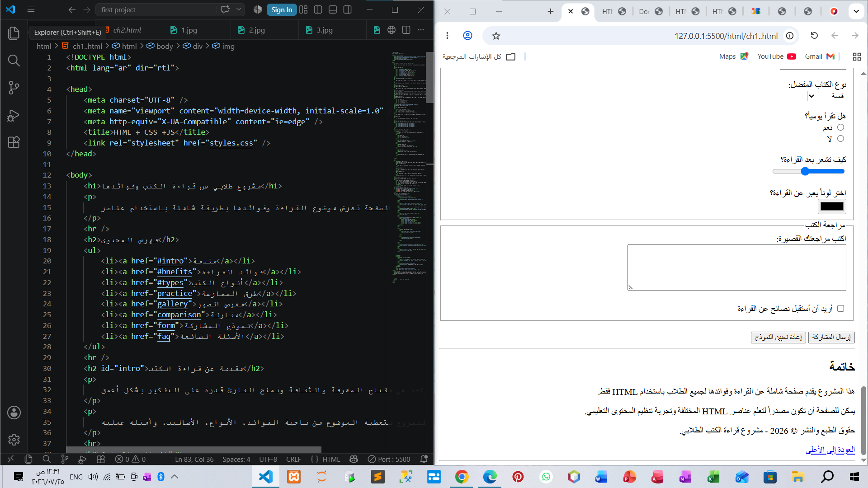Open the Explorer panel in VS Code
The width and height of the screenshot is (868, 488).
click(14, 33)
